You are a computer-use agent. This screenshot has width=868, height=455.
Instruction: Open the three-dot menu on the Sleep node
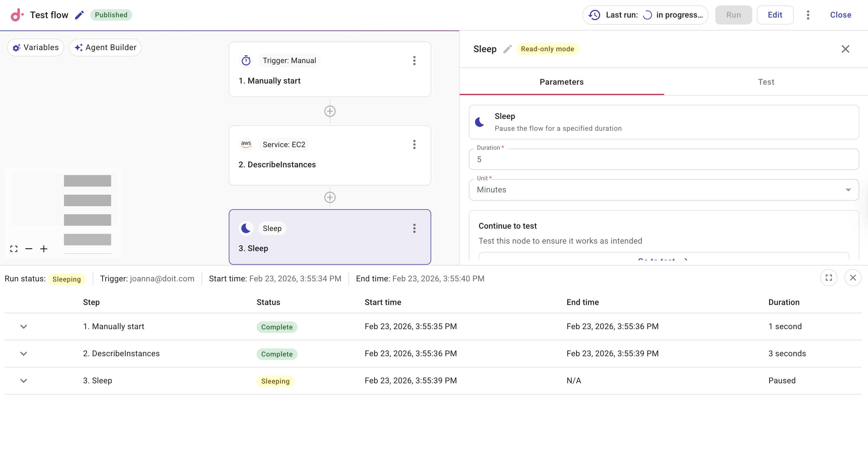coord(414,229)
